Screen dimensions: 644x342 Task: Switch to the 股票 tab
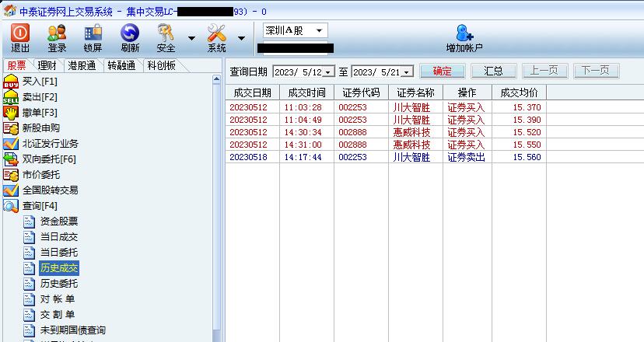(x=17, y=65)
